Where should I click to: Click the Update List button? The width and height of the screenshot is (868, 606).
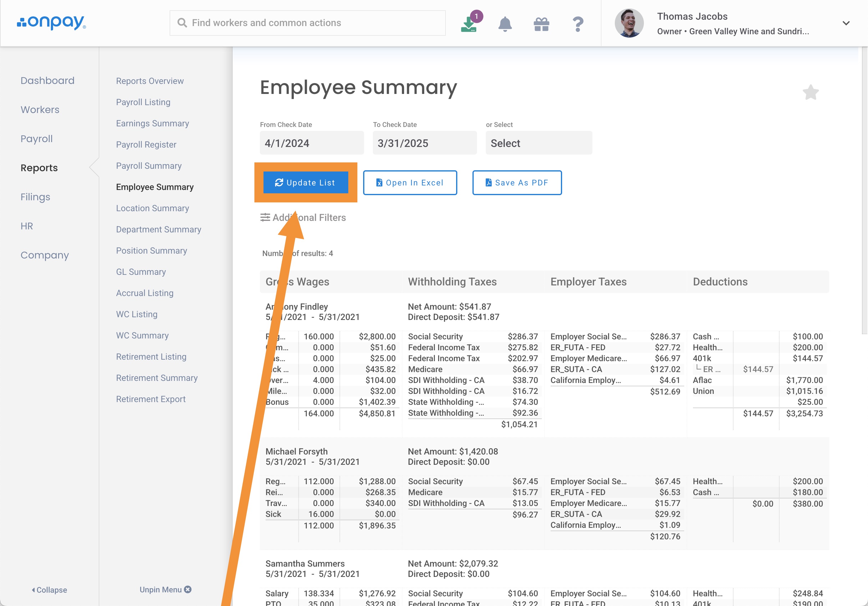click(306, 182)
